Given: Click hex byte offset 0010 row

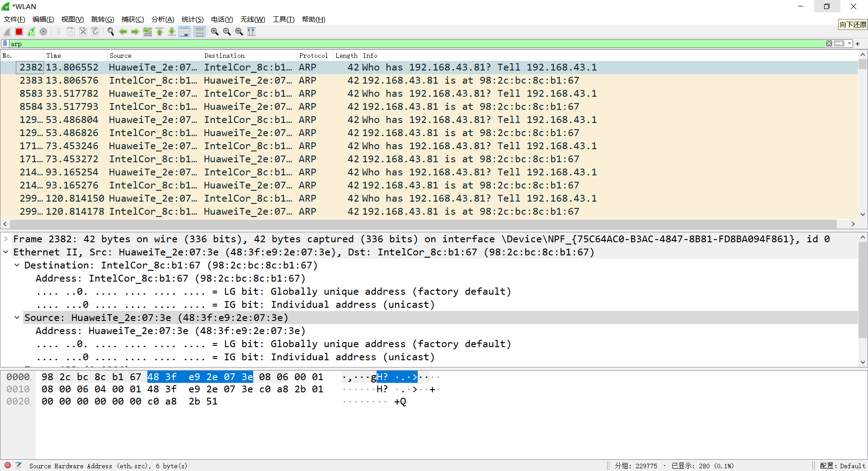Looking at the screenshot, I should pyautogui.click(x=18, y=389).
